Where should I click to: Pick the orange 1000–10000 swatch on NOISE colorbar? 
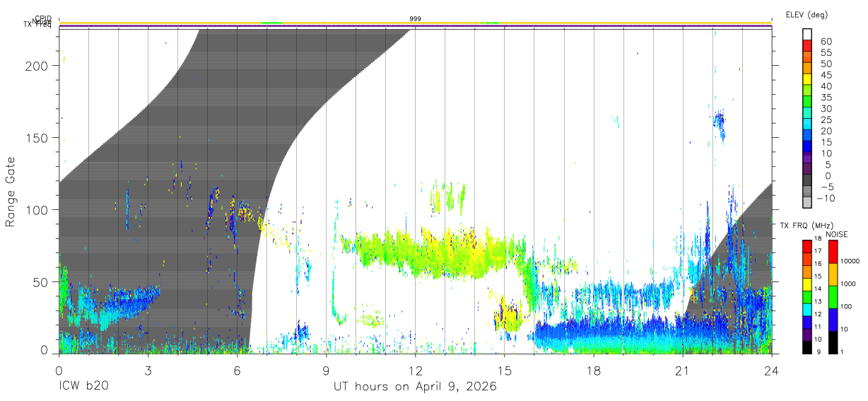pos(832,274)
